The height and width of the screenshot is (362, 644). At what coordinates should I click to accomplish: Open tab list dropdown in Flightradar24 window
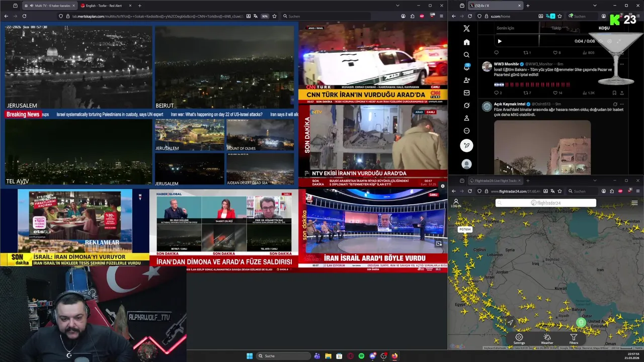click(x=594, y=180)
